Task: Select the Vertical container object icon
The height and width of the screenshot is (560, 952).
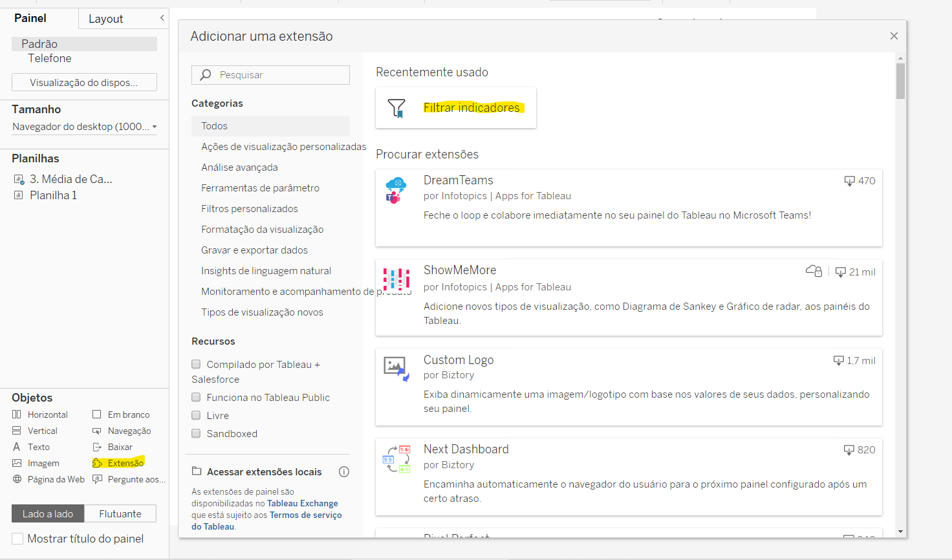Action: click(17, 431)
